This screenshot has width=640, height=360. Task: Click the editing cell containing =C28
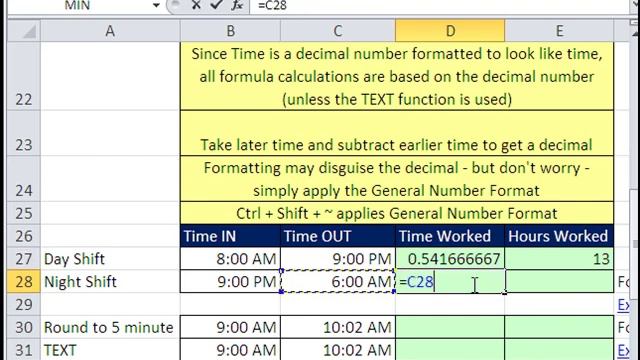450,281
